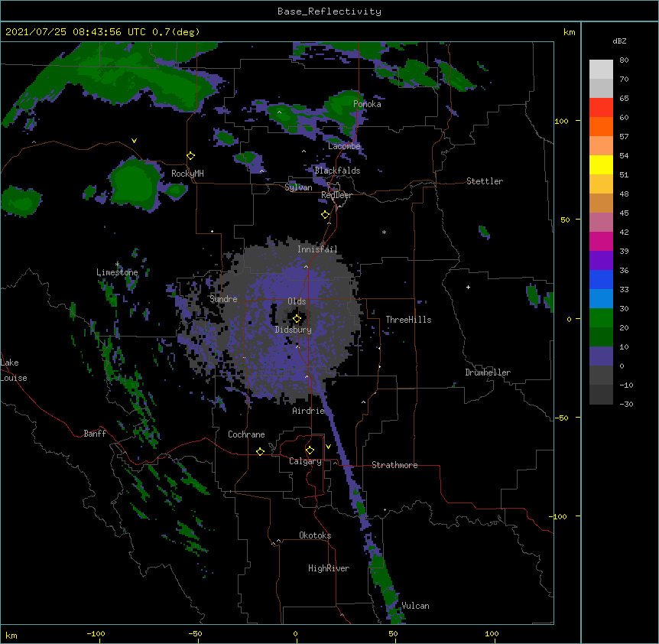Image resolution: width=659 pixels, height=644 pixels.
Task: Click the 45 value in the legend
Action: click(624, 213)
